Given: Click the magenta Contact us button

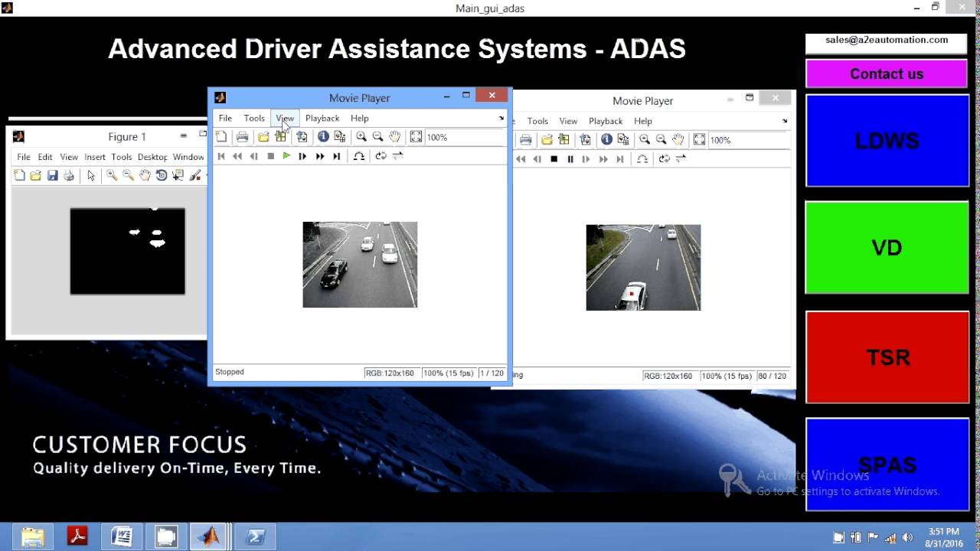Looking at the screenshot, I should pyautogui.click(x=887, y=74).
